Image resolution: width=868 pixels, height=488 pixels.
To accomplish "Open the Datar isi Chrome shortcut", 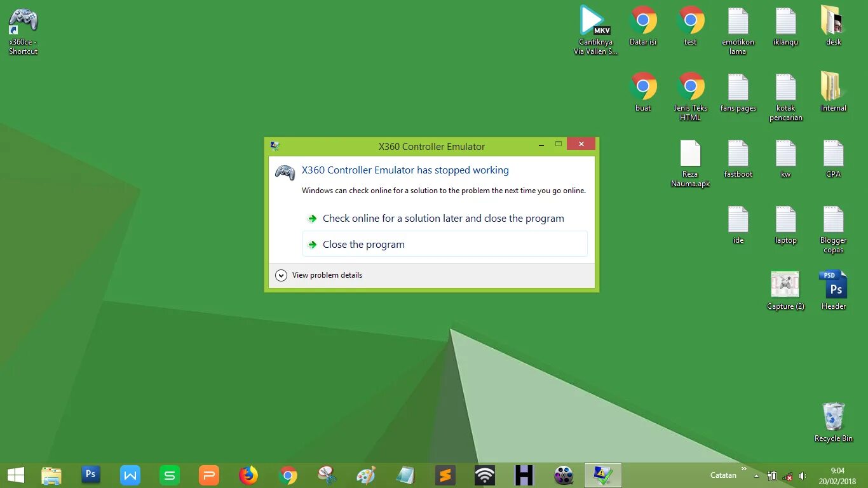I will pos(643,26).
